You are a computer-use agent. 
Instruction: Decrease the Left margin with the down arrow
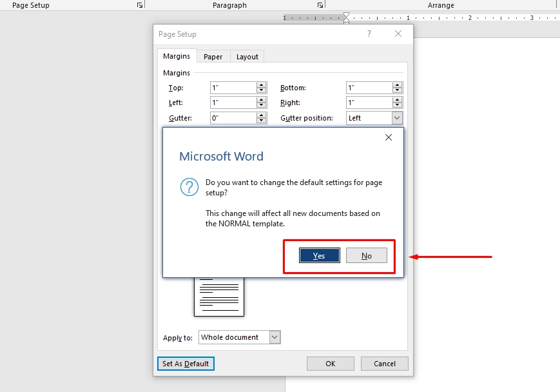261,106
